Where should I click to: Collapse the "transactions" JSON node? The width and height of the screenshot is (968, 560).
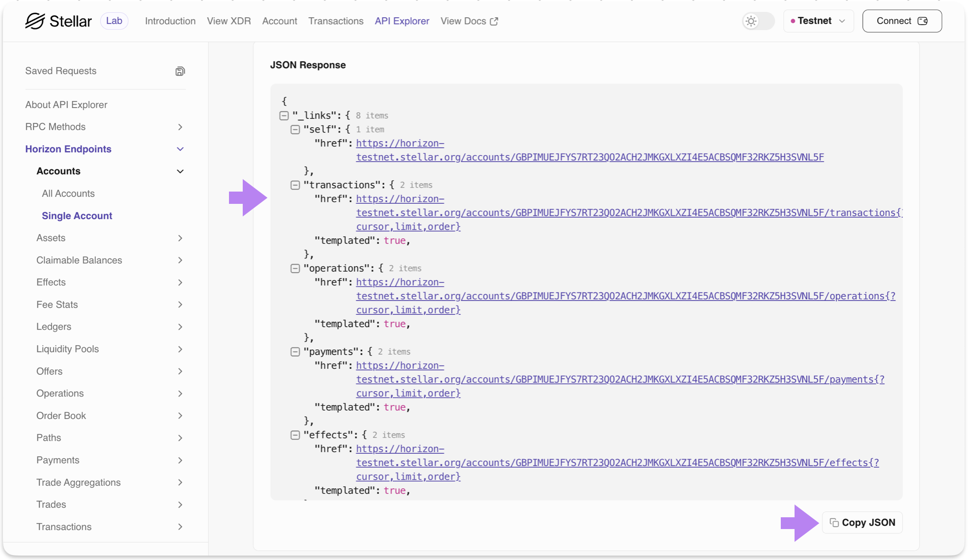click(295, 185)
